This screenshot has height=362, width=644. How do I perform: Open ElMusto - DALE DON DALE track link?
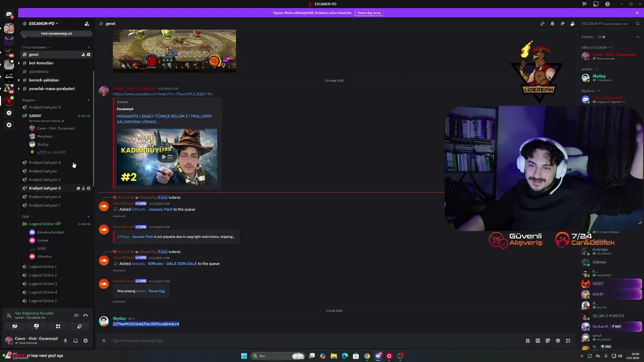pyautogui.click(x=172, y=263)
